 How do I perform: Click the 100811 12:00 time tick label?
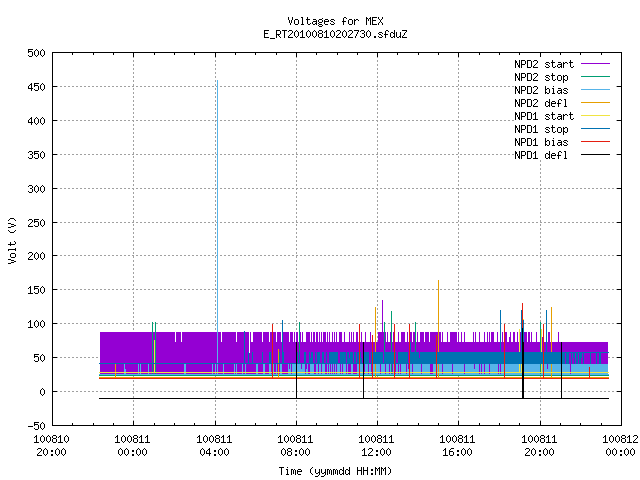(x=376, y=446)
